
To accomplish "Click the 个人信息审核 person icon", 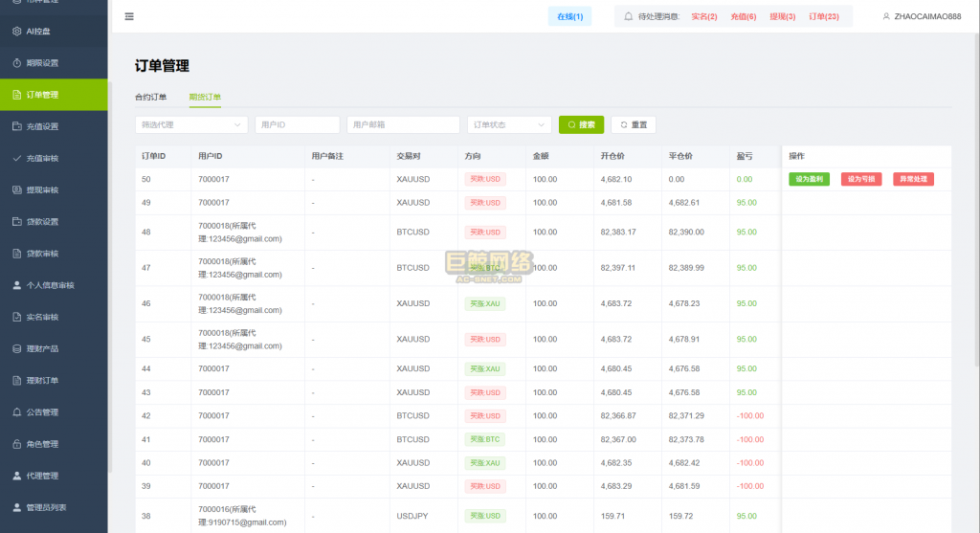I will pyautogui.click(x=17, y=285).
